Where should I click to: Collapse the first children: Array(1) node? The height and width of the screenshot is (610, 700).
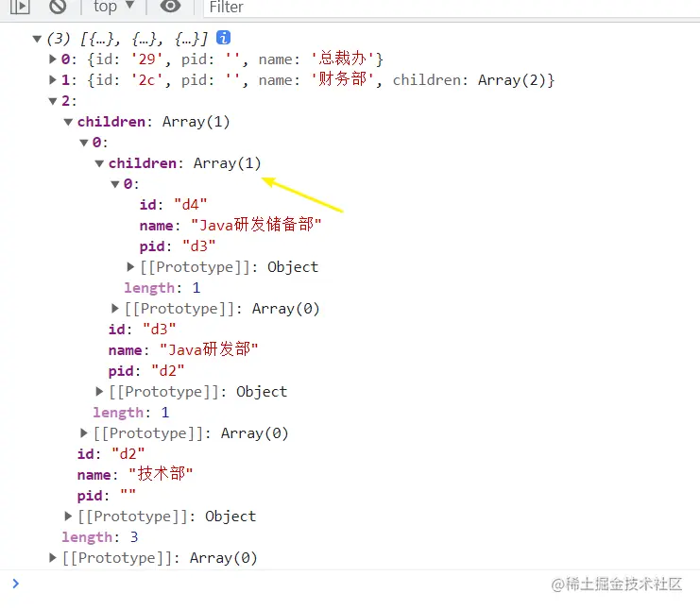click(68, 122)
